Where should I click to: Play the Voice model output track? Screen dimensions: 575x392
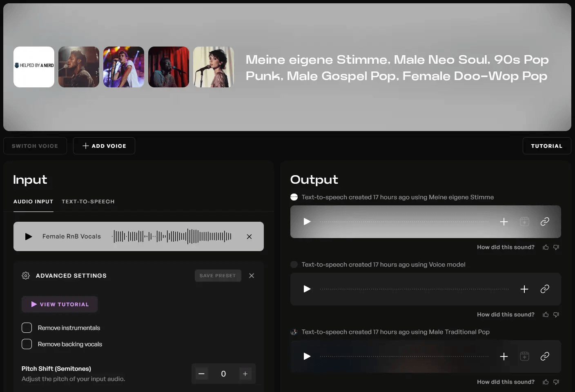[x=307, y=289]
